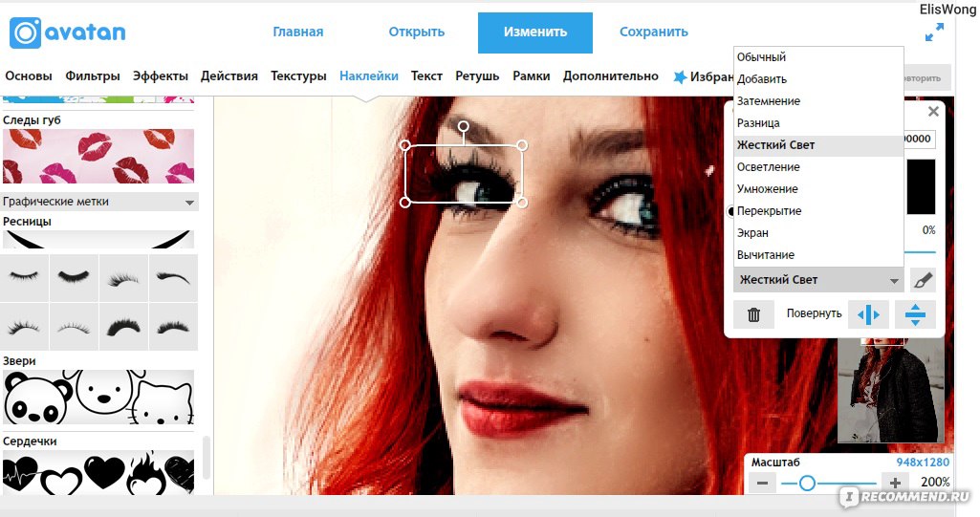
Task: Choose the Жесткий Свет option in the list
Action: pyautogui.click(x=818, y=145)
